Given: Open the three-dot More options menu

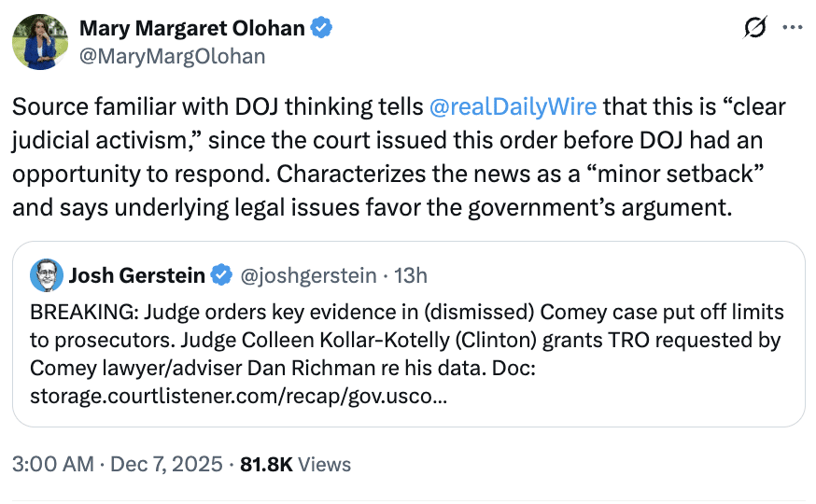Looking at the screenshot, I should point(792,29).
